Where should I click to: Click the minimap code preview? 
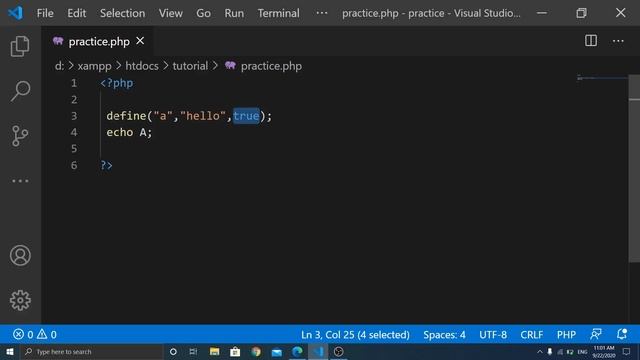(x=602, y=78)
